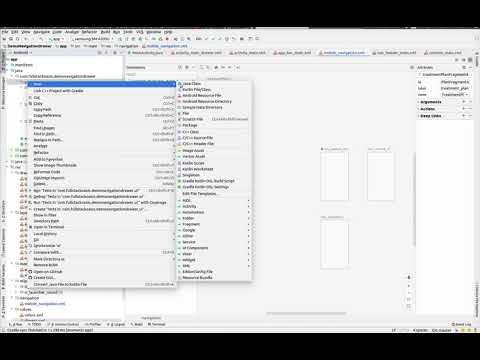Open the TODO tool window
Screen dimensions: 480x360
pos(35,324)
